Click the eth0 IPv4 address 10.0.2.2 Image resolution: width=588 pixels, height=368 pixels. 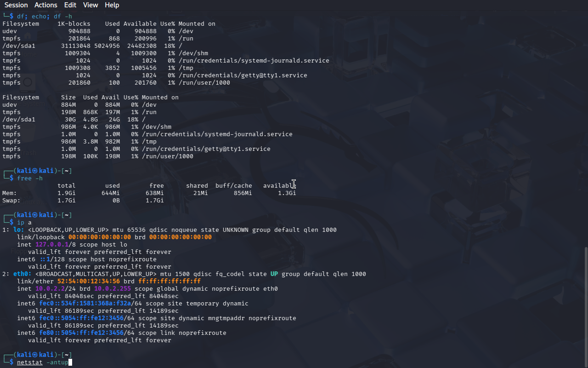click(x=50, y=289)
